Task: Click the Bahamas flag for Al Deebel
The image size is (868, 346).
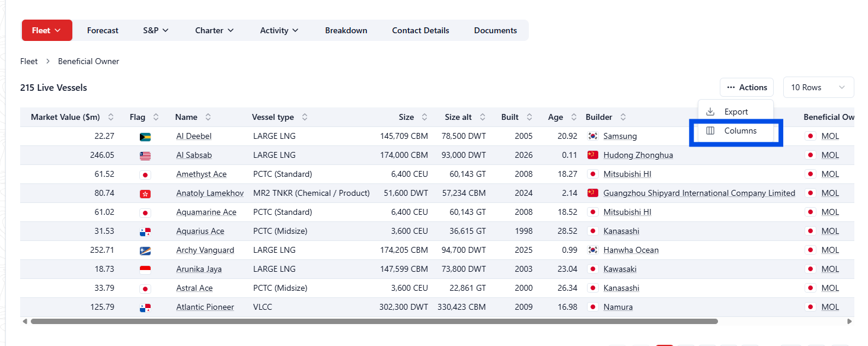Action: click(x=145, y=137)
